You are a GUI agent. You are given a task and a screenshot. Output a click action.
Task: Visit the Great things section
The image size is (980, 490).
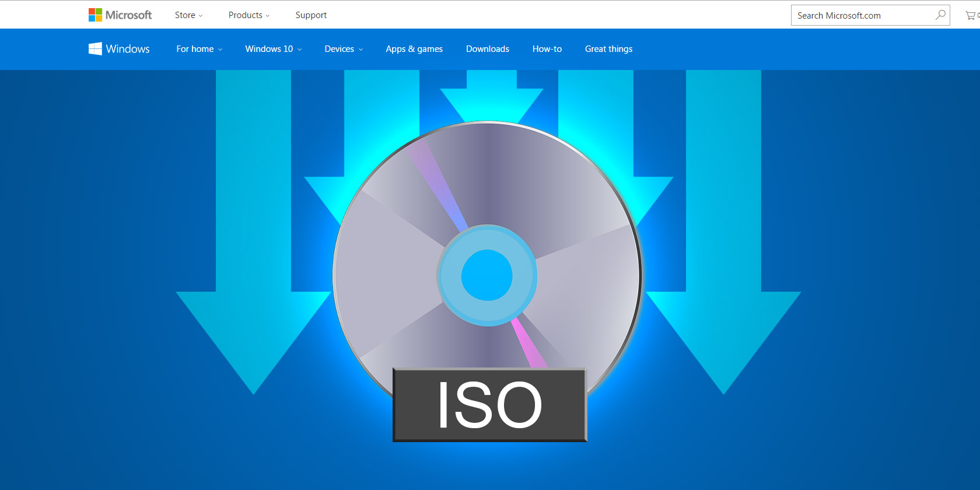[x=608, y=49]
